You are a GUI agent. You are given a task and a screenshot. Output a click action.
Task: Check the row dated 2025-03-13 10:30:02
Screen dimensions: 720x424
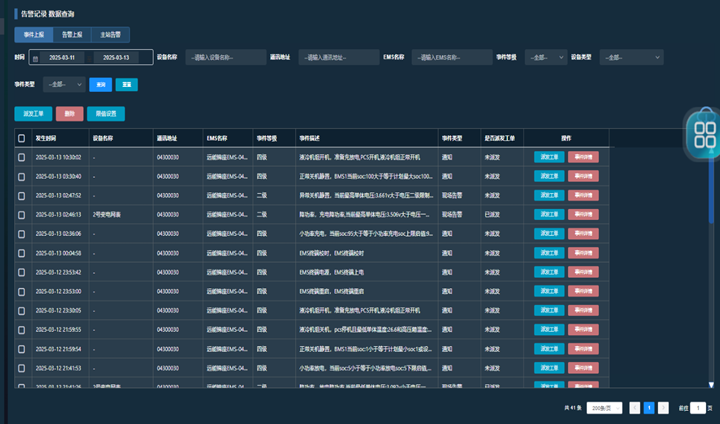[22, 157]
